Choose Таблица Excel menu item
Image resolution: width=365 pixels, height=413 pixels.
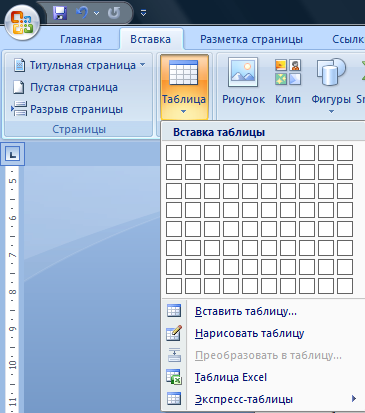tap(262, 377)
